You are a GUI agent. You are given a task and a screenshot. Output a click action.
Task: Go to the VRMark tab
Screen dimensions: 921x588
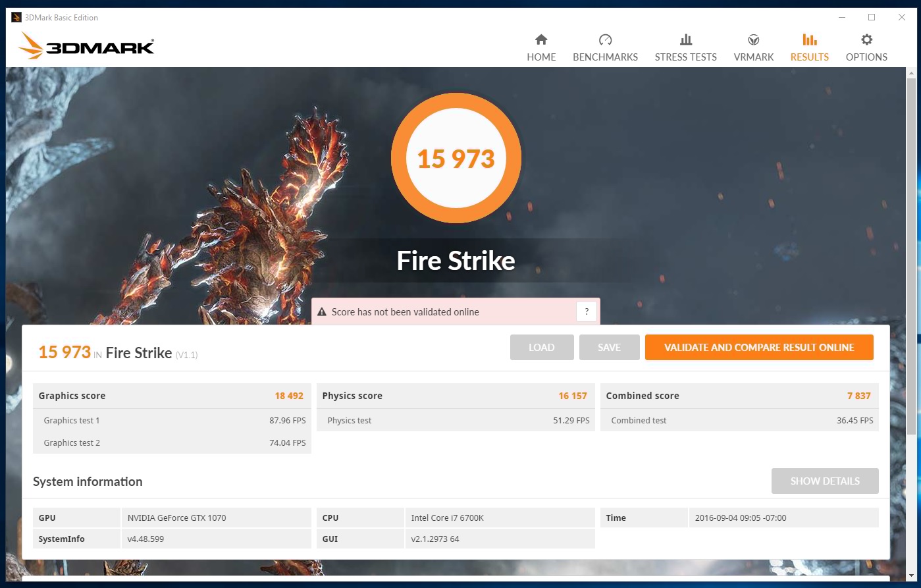(x=754, y=48)
